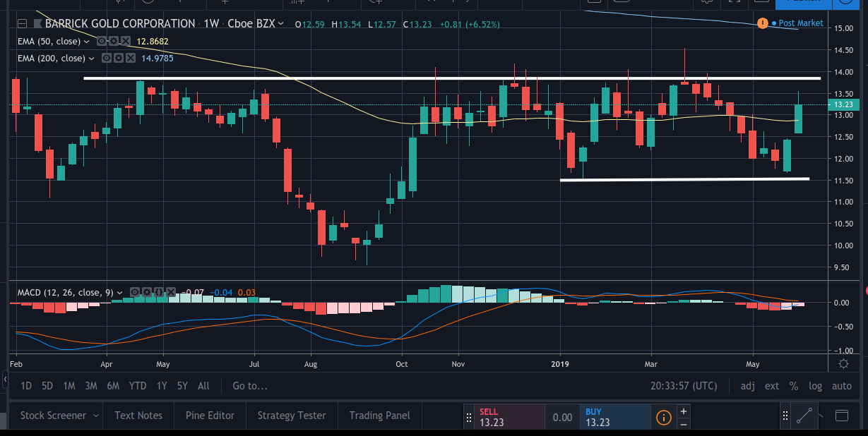Click the EMA 50 value 12.8682
Image resolution: width=868 pixels, height=436 pixels.
pyautogui.click(x=152, y=42)
